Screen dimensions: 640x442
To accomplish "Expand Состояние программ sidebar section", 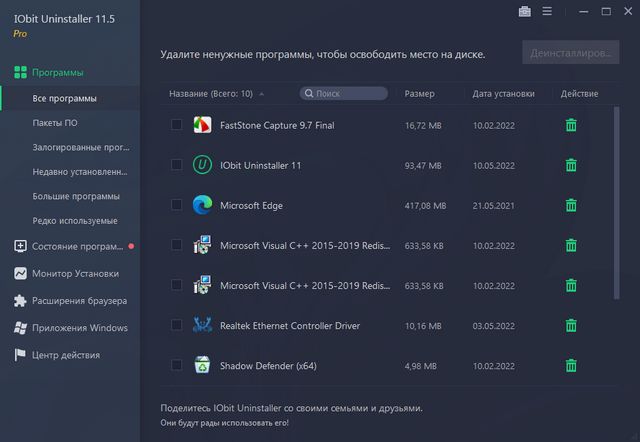I will tap(77, 246).
